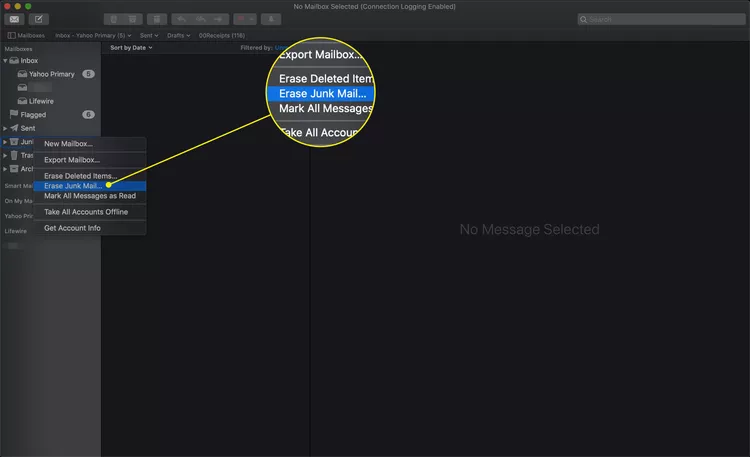750x457 pixels.
Task: Toggle the Mailboxes sidebar button
Action: [27, 35]
